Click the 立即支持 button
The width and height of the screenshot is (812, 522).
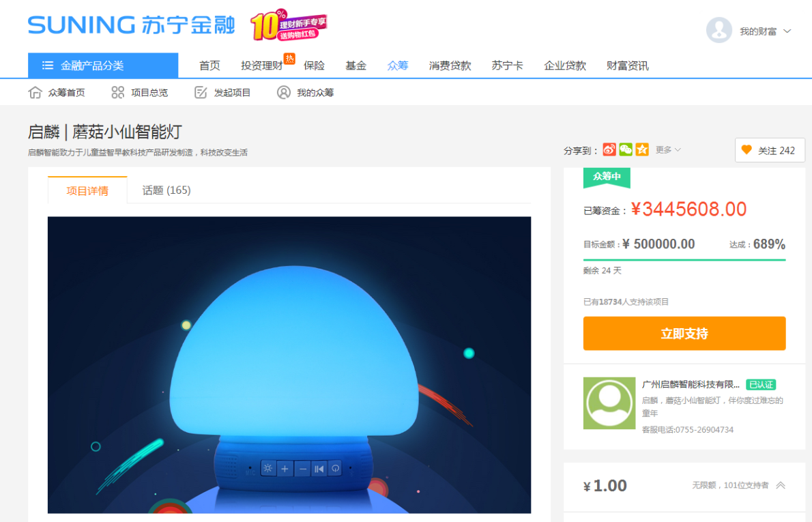684,334
